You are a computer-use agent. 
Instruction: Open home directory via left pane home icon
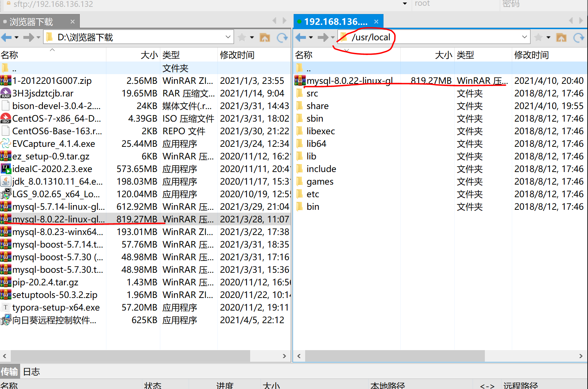265,37
